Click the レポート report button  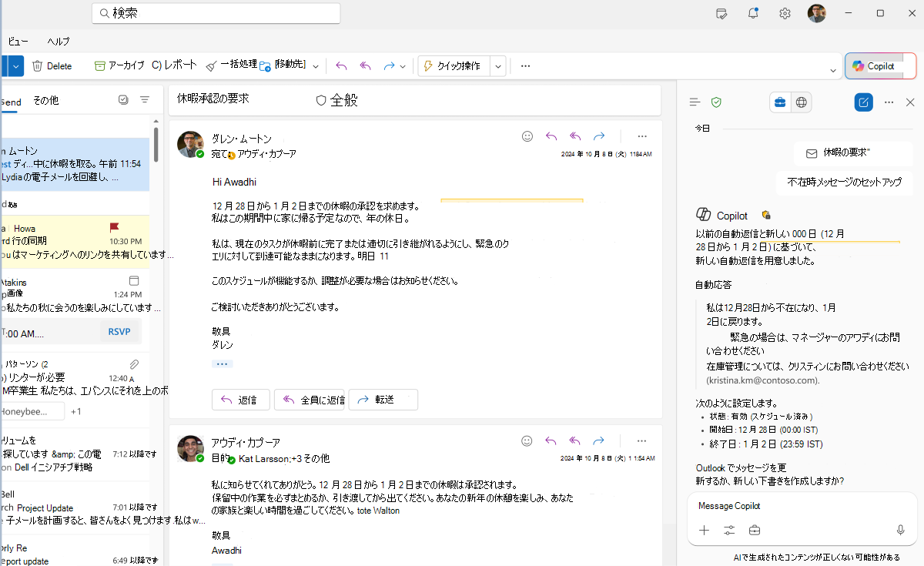coord(174,66)
